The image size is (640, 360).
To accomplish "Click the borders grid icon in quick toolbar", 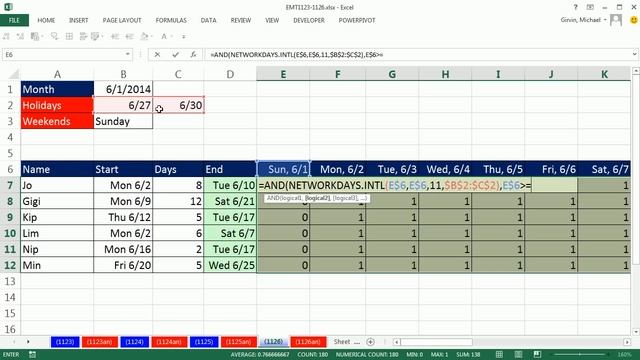I will (69, 36).
